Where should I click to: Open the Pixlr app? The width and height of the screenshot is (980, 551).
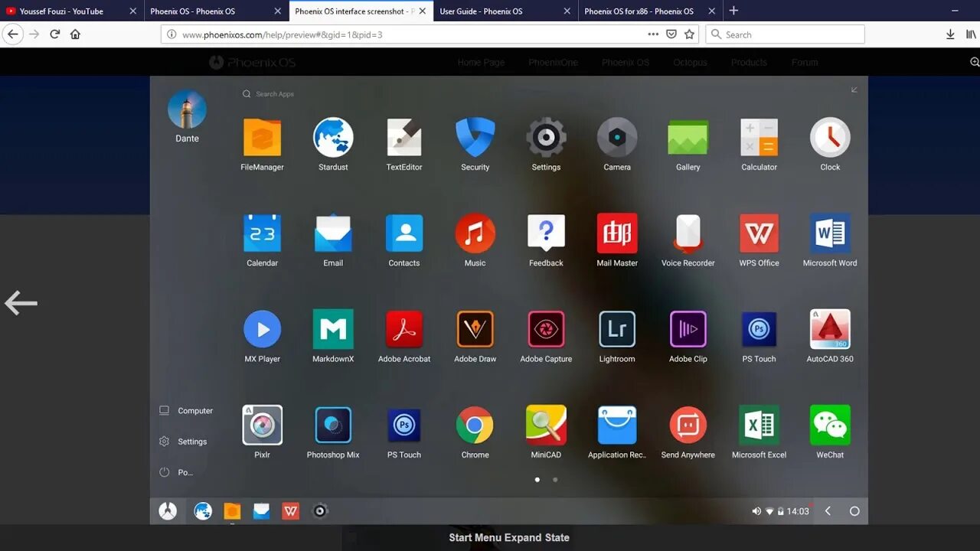click(x=262, y=425)
